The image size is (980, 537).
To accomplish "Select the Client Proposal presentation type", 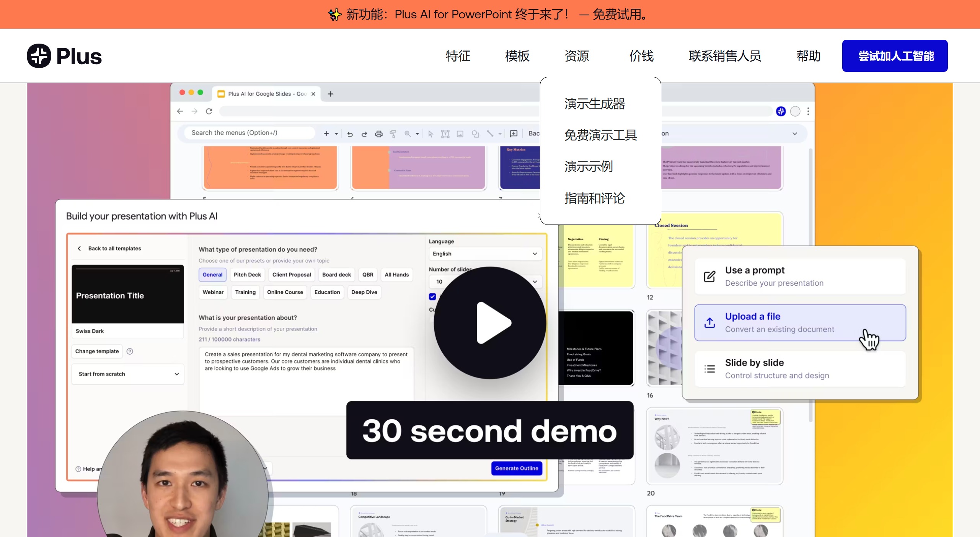I will (292, 275).
